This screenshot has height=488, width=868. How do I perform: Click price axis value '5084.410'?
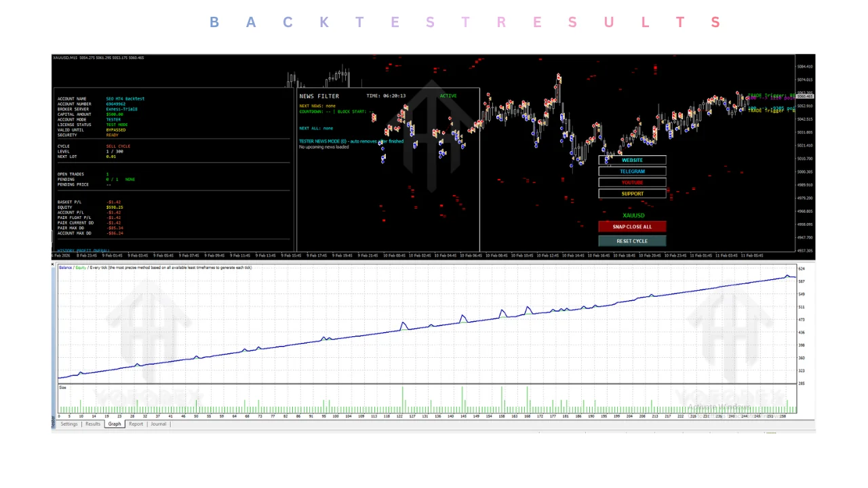click(x=805, y=66)
